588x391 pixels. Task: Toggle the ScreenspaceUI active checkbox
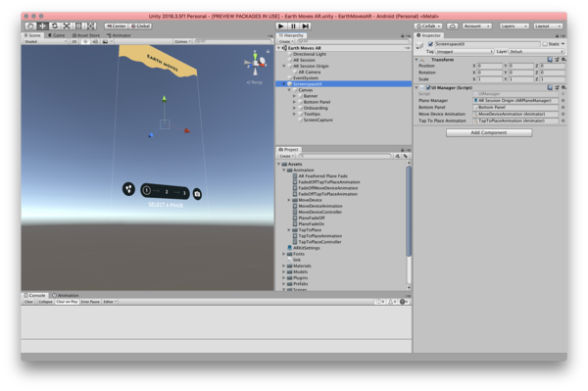pyautogui.click(x=430, y=44)
